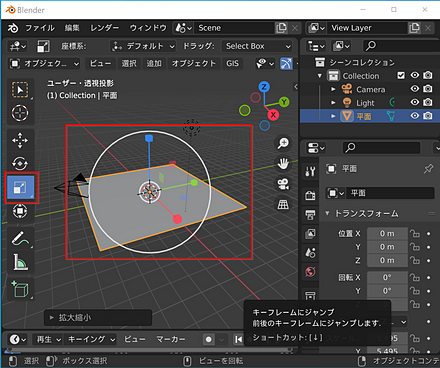The width and height of the screenshot is (440, 368).
Task: Select the Cursor tool
Action: click(x=20, y=113)
